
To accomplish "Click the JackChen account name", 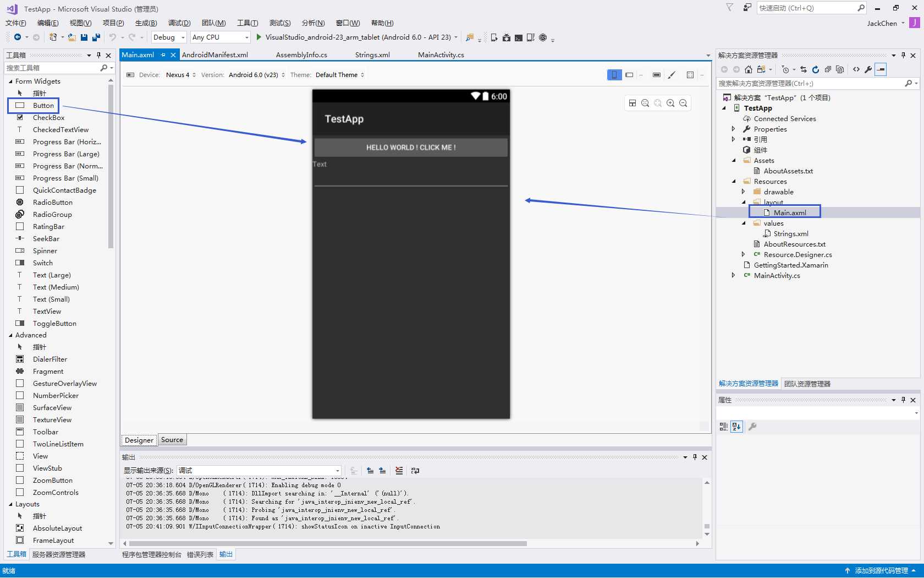I will (882, 23).
